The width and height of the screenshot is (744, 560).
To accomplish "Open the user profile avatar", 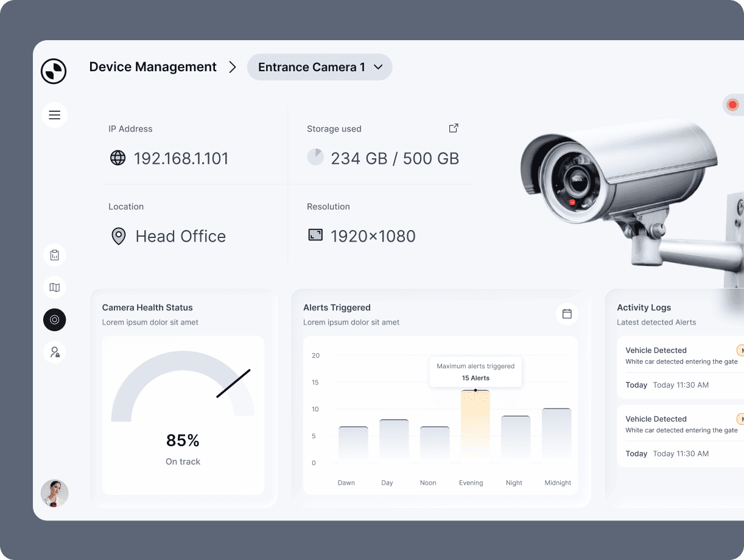I will click(54, 493).
